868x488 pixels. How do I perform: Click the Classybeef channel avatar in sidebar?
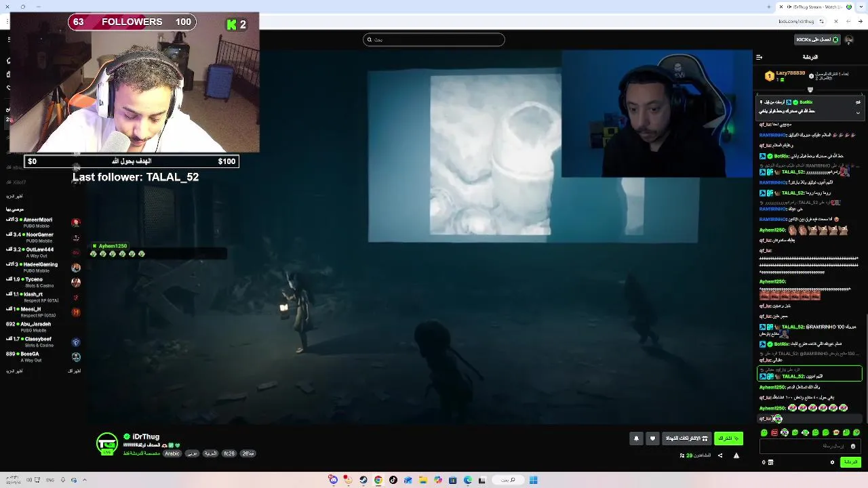(76, 342)
